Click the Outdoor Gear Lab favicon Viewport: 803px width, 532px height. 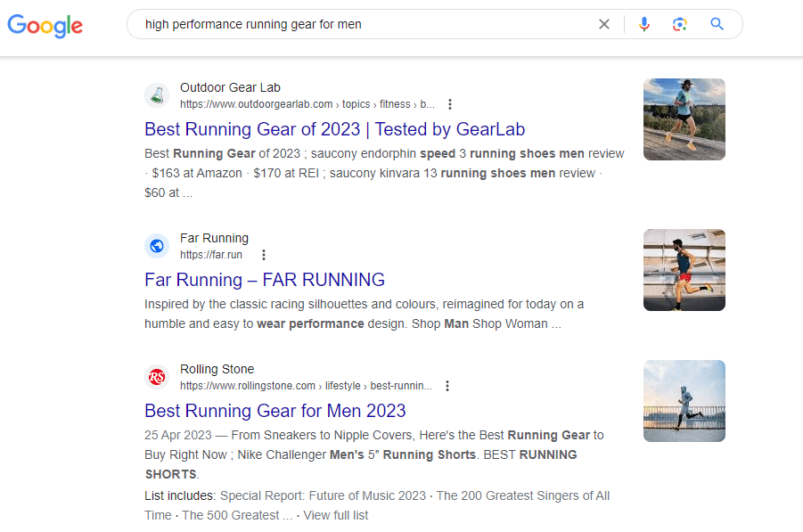coord(157,95)
